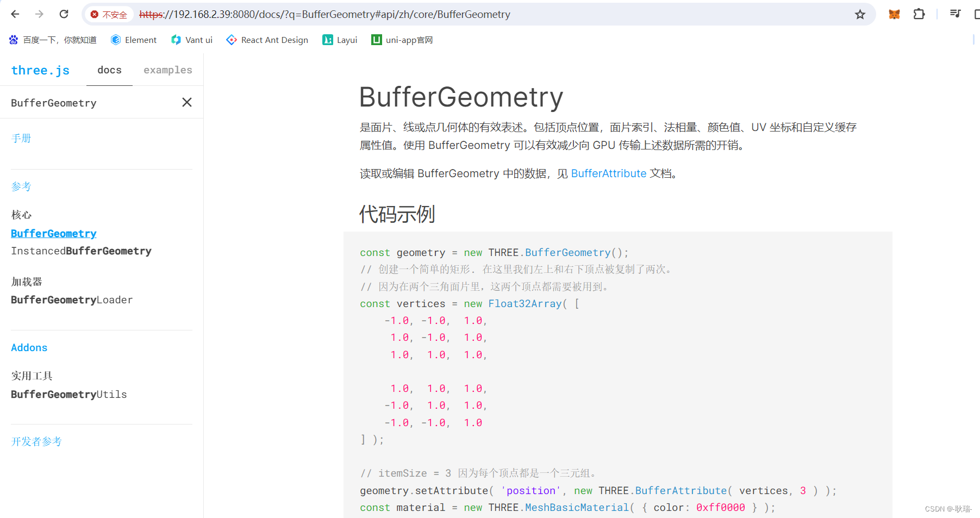Open the extensions puzzle icon
Image resolution: width=980 pixels, height=518 pixels.
pos(919,14)
